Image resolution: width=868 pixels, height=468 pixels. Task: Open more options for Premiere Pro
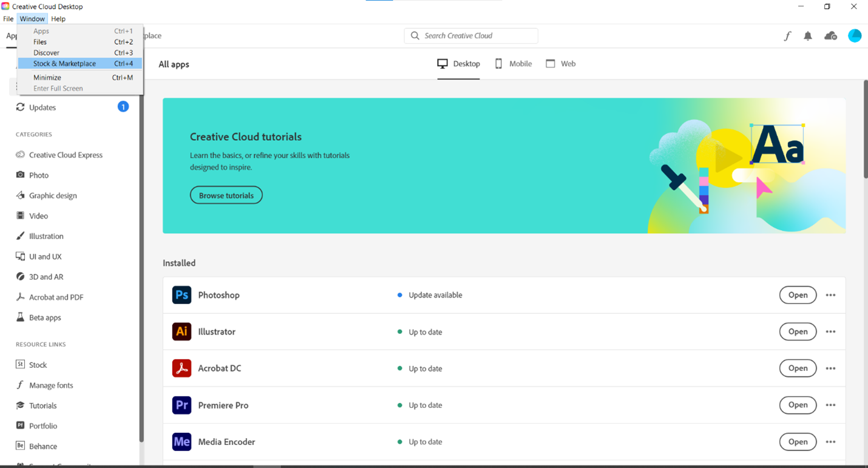(830, 405)
